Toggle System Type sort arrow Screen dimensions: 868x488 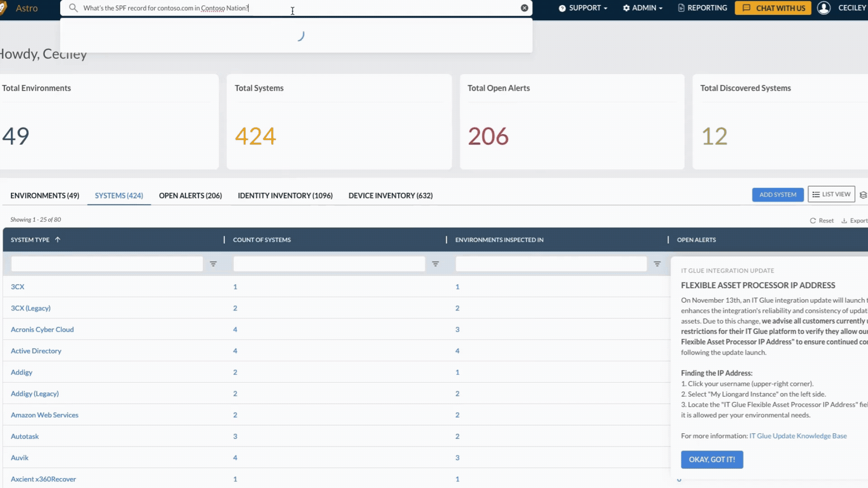pyautogui.click(x=57, y=240)
